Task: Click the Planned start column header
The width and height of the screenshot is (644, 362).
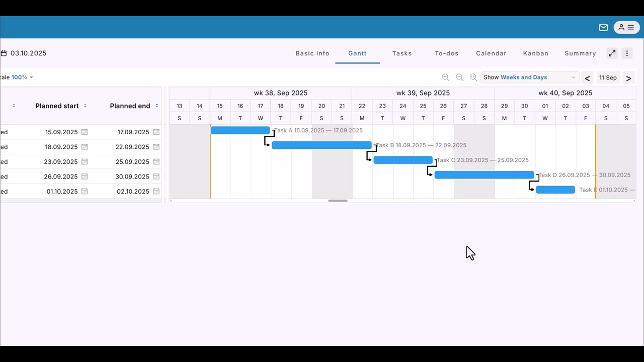Action: pos(57,106)
